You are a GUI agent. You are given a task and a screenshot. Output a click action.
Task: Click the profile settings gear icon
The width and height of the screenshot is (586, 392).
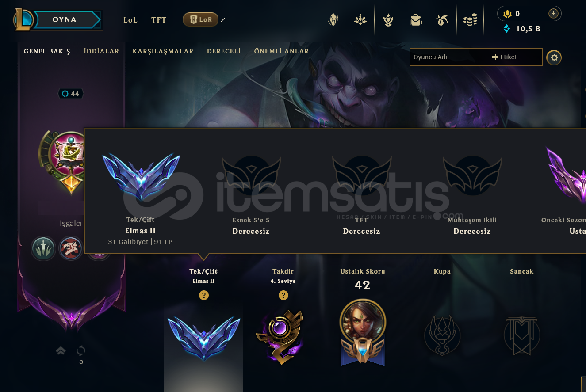[x=554, y=57]
